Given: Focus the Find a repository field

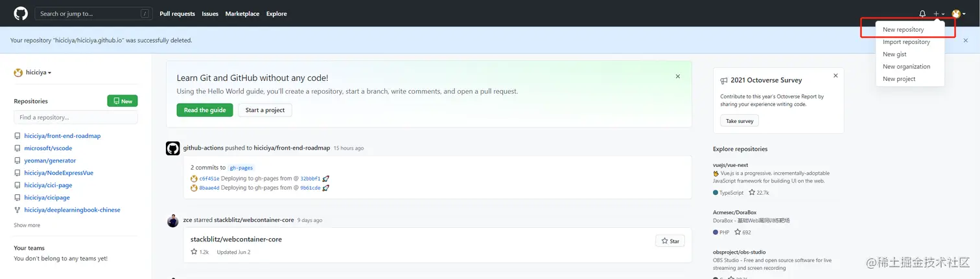Looking at the screenshot, I should (x=76, y=117).
